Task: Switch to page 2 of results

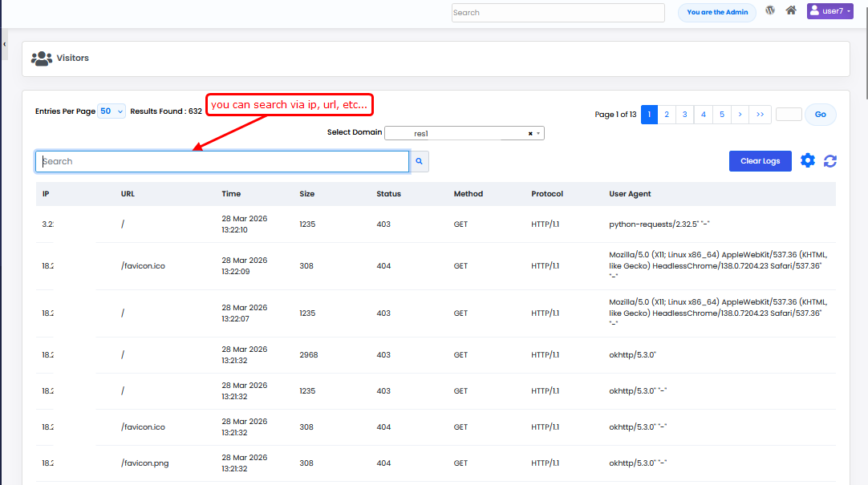Action: [x=666, y=115]
